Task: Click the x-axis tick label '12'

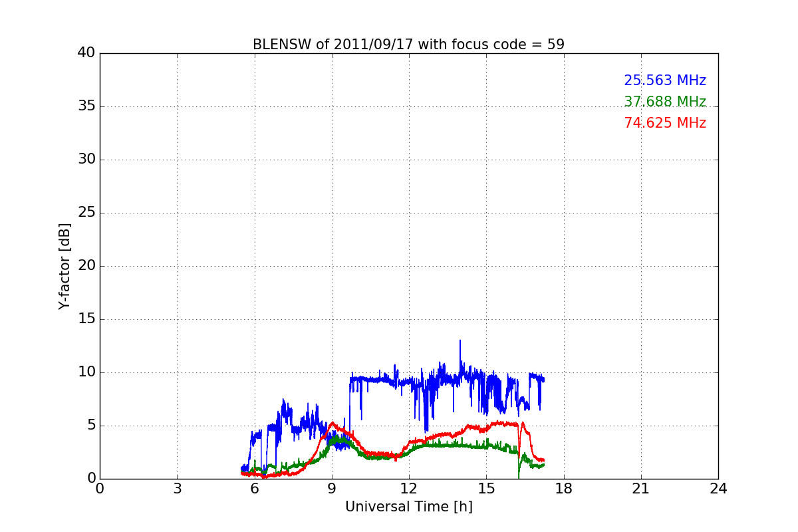Action: (x=409, y=488)
